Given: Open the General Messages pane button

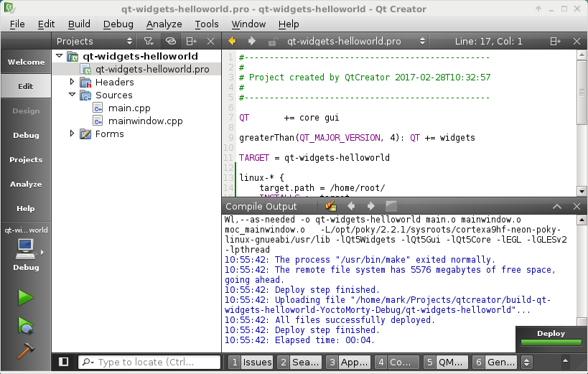Looking at the screenshot, I should [494, 362].
